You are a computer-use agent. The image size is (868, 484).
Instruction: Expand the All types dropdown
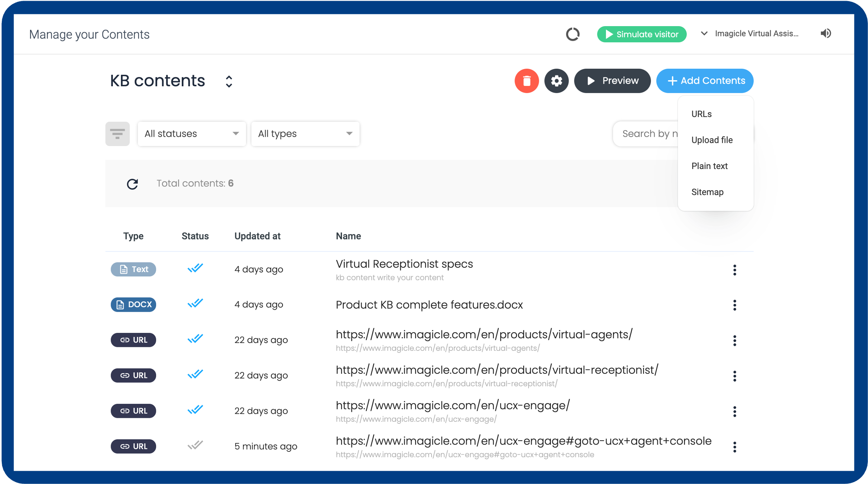pyautogui.click(x=305, y=134)
